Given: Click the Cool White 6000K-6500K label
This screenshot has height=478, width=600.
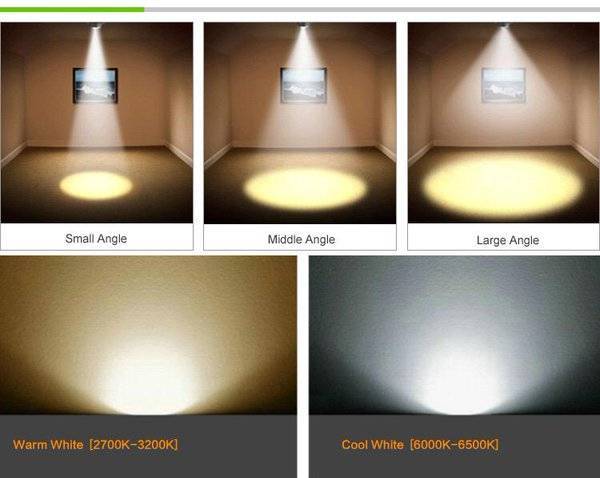Looking at the screenshot, I should (x=420, y=444).
